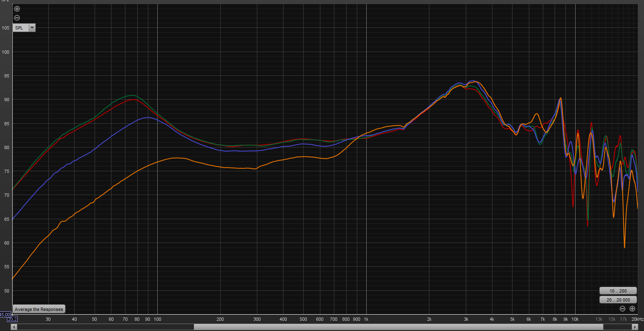Click the 10k frequency axis label
Screen dimensions: 644x331
pyautogui.click(x=575, y=319)
